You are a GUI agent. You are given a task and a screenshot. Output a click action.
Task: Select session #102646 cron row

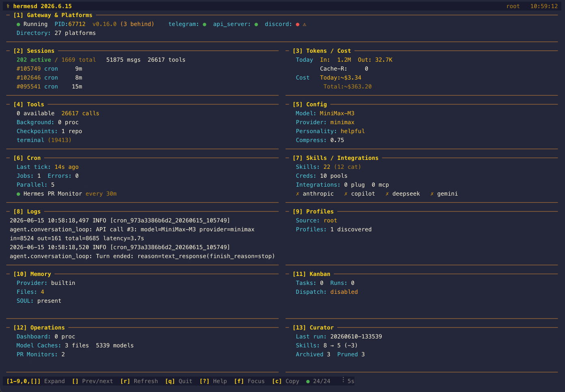tap(49, 78)
